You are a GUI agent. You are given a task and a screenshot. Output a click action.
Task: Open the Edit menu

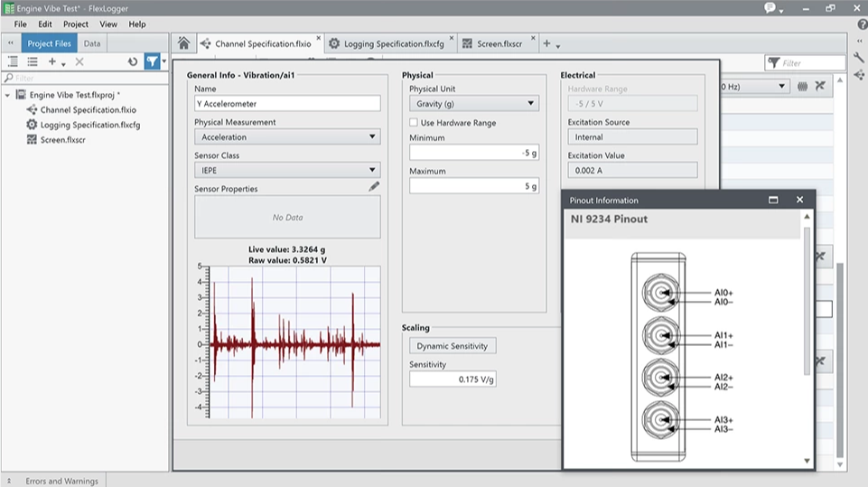[x=45, y=24]
